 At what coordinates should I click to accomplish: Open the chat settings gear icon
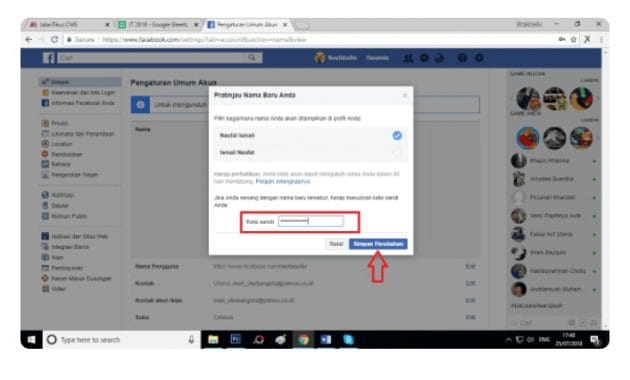pyautogui.click(x=571, y=323)
